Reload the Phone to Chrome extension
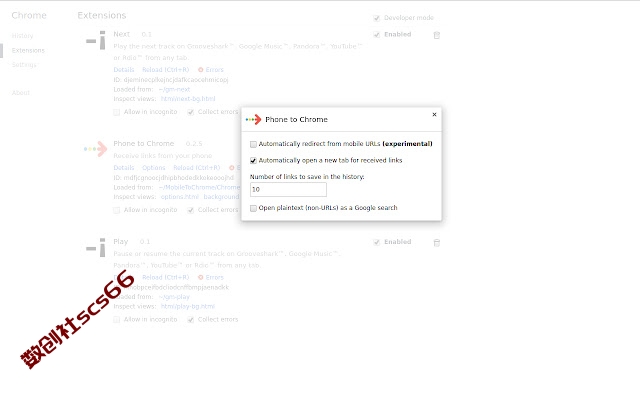 (197, 168)
